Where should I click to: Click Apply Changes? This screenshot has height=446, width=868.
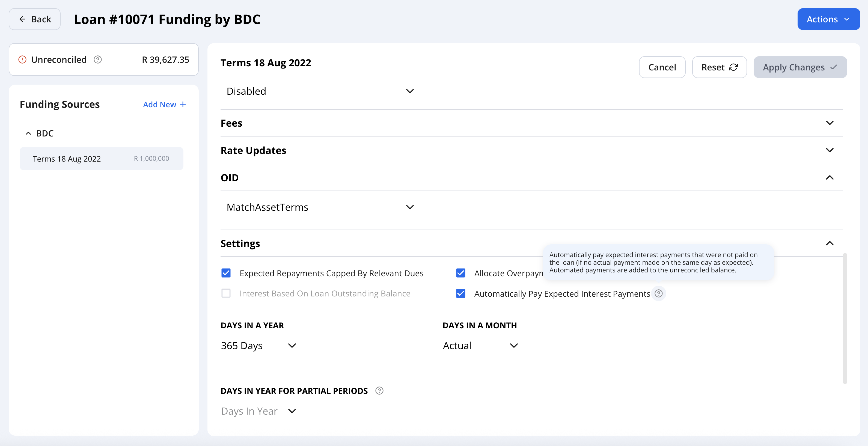pos(800,67)
